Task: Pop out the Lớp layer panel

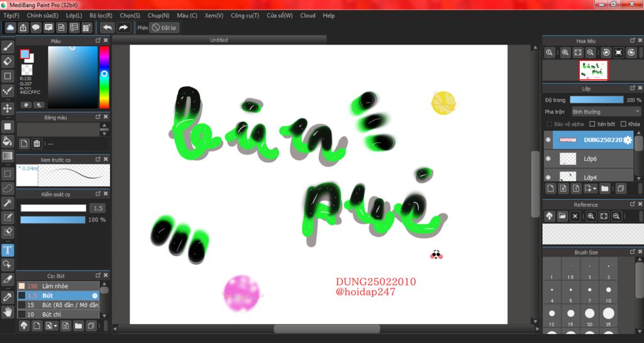Action: click(633, 88)
